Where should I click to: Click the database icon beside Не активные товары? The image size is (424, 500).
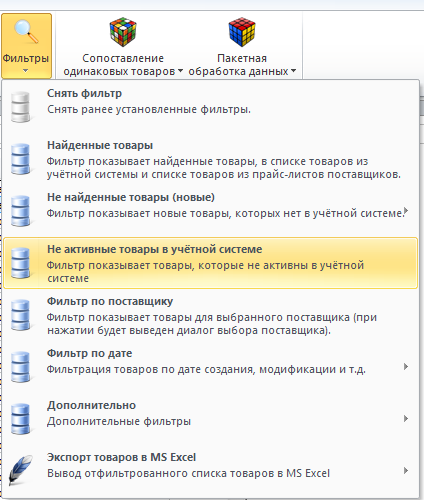click(21, 263)
